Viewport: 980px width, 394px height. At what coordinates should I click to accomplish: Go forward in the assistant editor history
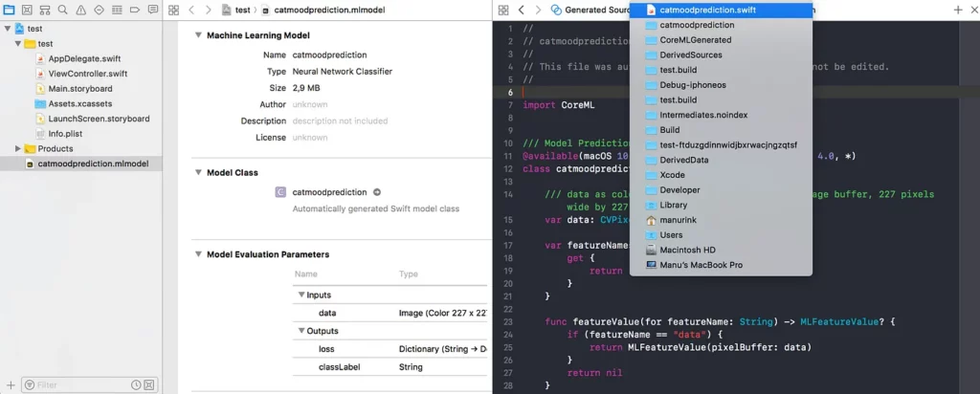[538, 10]
